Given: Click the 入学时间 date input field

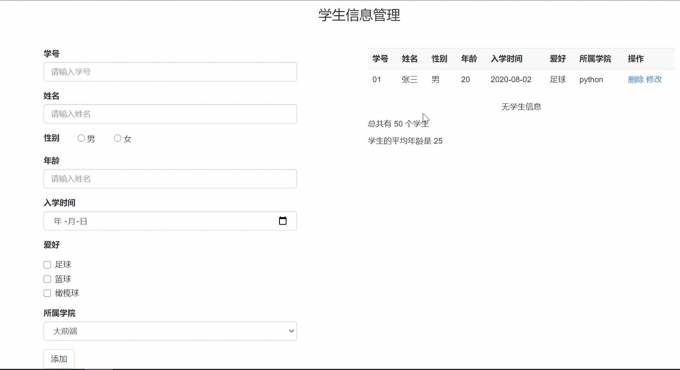Looking at the screenshot, I should click(170, 221).
